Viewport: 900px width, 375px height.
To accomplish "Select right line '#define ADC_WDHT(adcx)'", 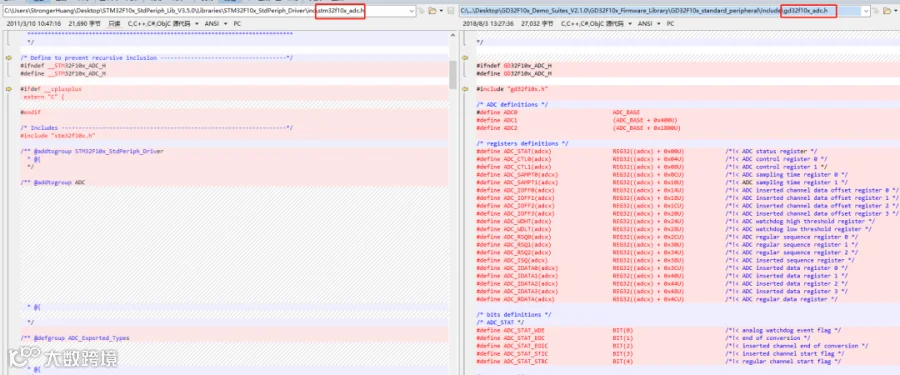I will pos(514,221).
